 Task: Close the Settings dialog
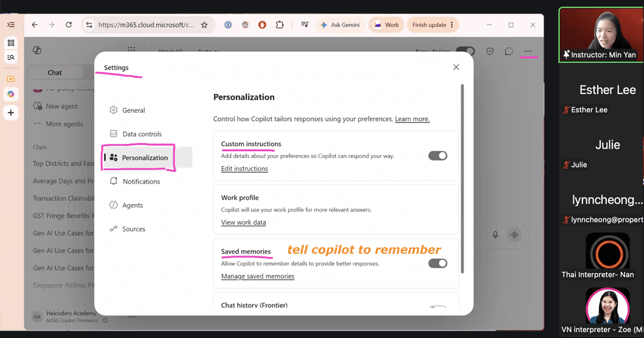[x=456, y=67]
